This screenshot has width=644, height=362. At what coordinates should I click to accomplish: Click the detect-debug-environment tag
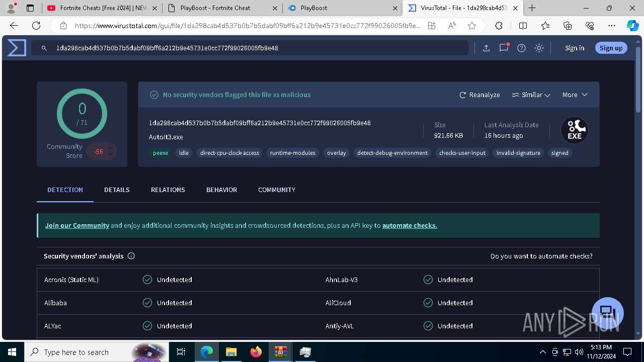click(x=392, y=153)
